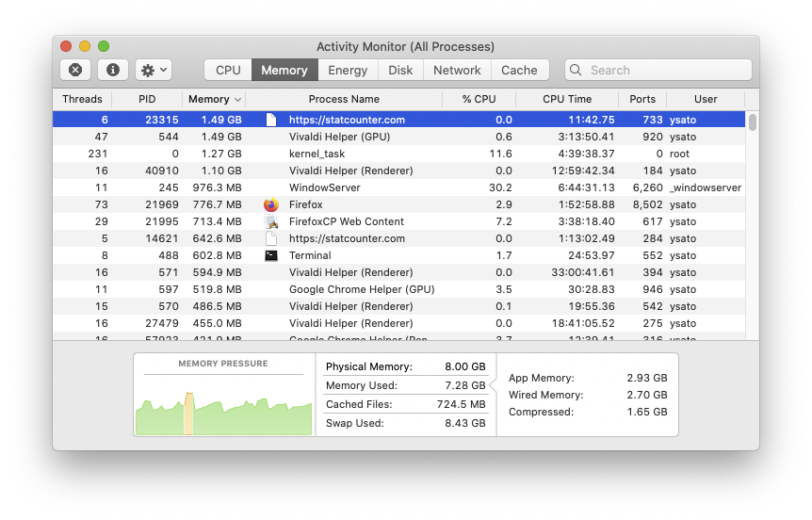Show the Cache tab
Image resolution: width=812 pixels, height=520 pixels.
click(x=519, y=70)
